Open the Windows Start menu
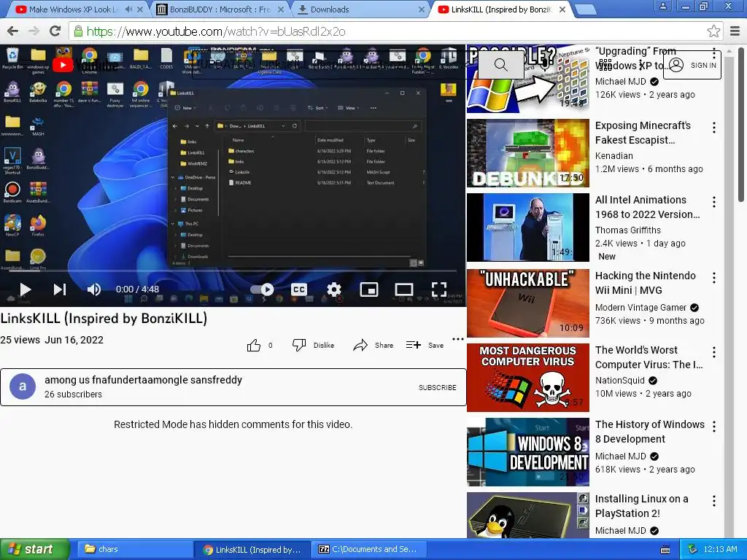This screenshot has width=747, height=560. 34,549
